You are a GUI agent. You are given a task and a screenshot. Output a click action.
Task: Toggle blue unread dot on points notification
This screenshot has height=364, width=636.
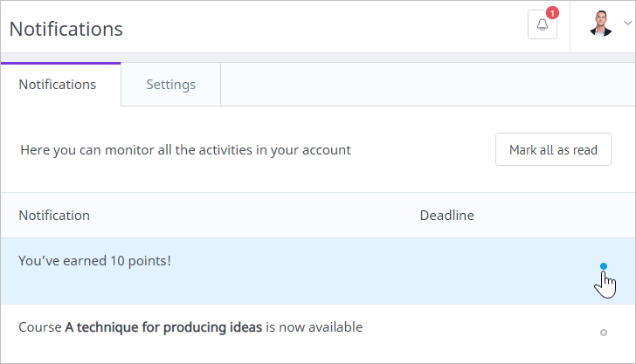coord(604,266)
